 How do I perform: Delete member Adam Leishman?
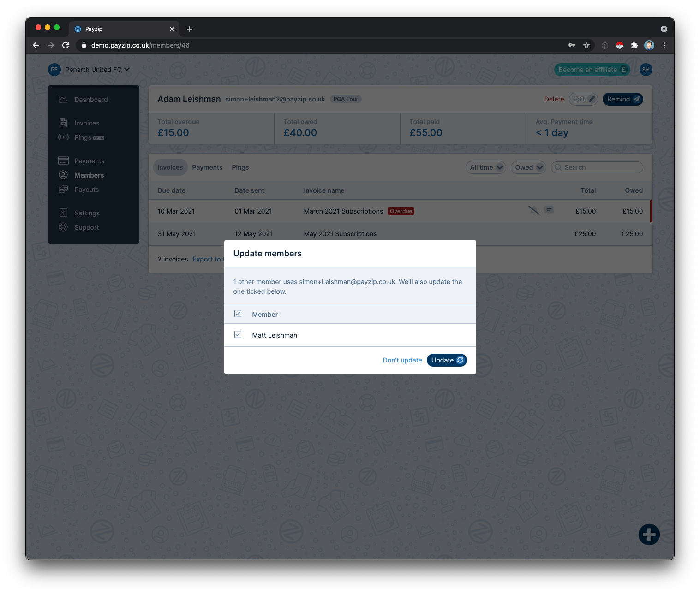554,99
